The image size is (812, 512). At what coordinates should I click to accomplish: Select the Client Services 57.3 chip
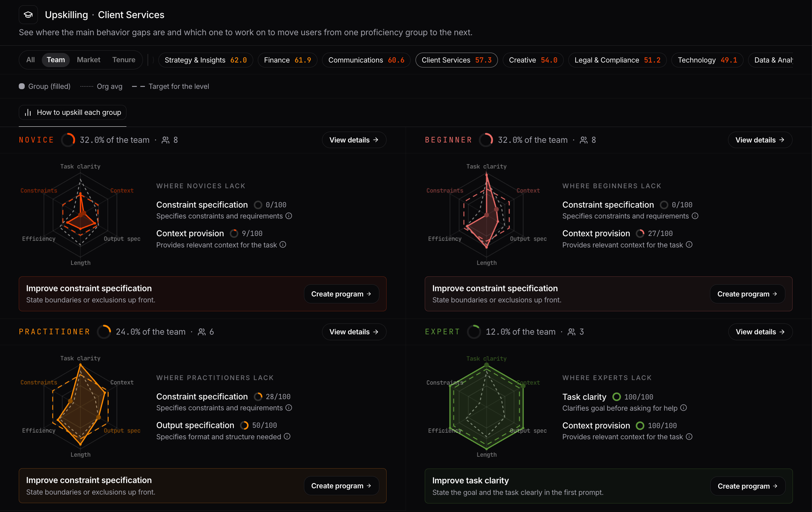click(457, 60)
